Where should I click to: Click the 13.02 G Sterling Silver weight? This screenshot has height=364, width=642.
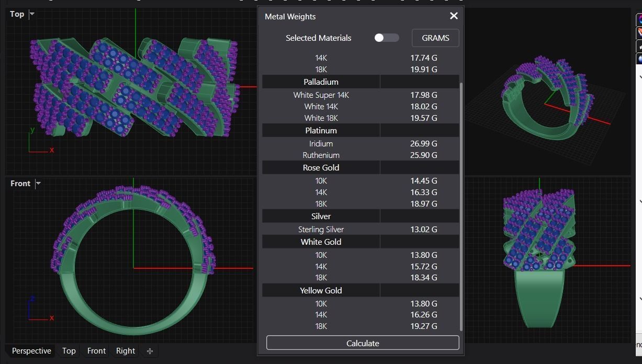tap(423, 230)
